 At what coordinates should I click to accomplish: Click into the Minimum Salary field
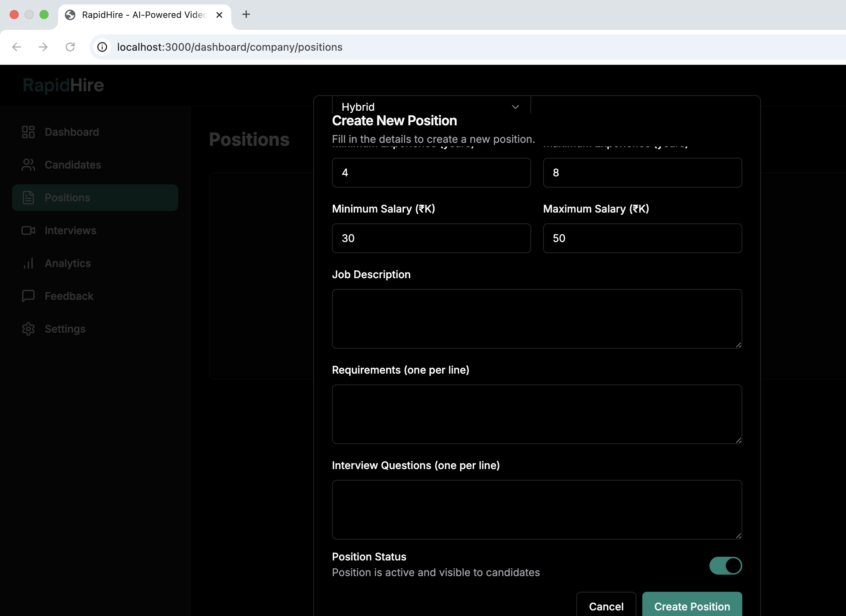[431, 238]
